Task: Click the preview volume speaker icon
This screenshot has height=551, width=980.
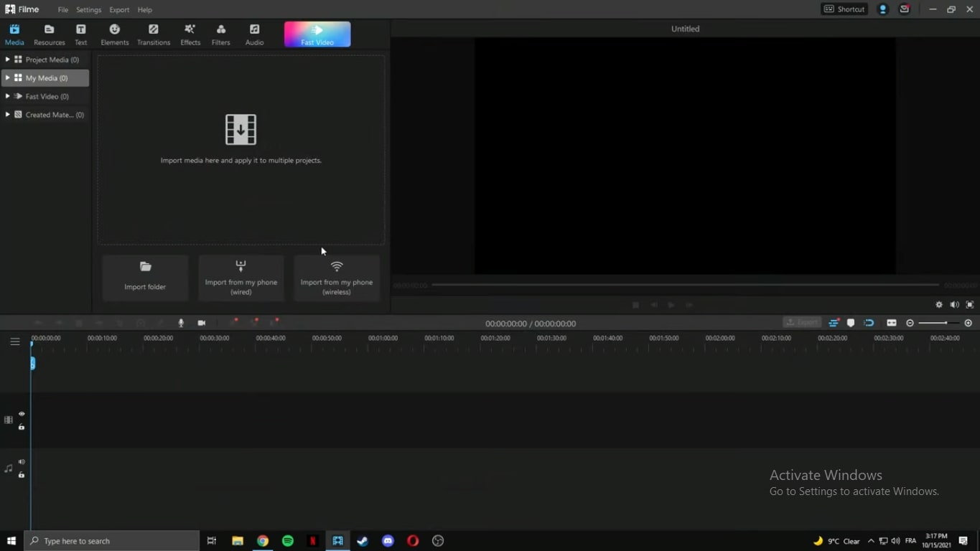Action: click(x=954, y=305)
